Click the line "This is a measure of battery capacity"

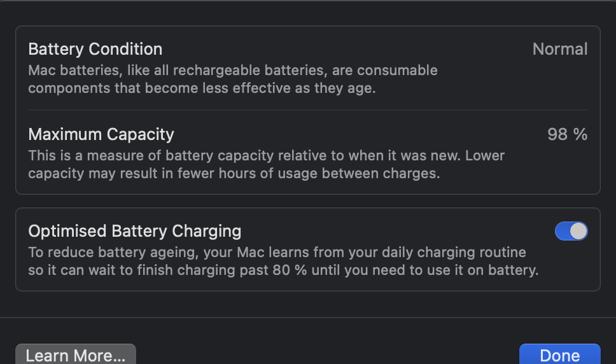(x=266, y=155)
